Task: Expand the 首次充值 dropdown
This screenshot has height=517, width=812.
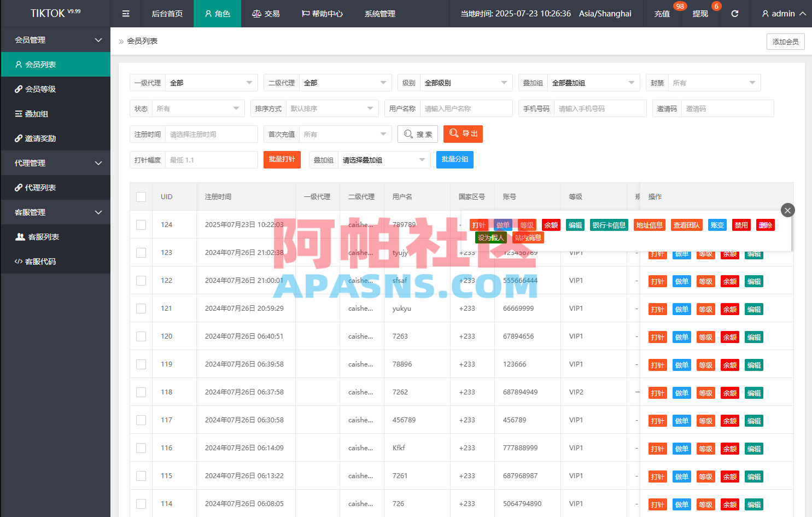Action: tap(346, 134)
